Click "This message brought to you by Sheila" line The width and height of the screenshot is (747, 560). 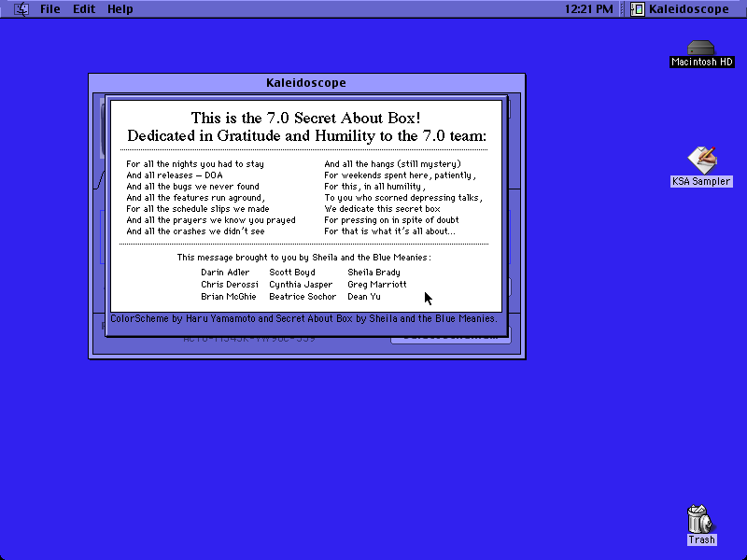pyautogui.click(x=304, y=258)
